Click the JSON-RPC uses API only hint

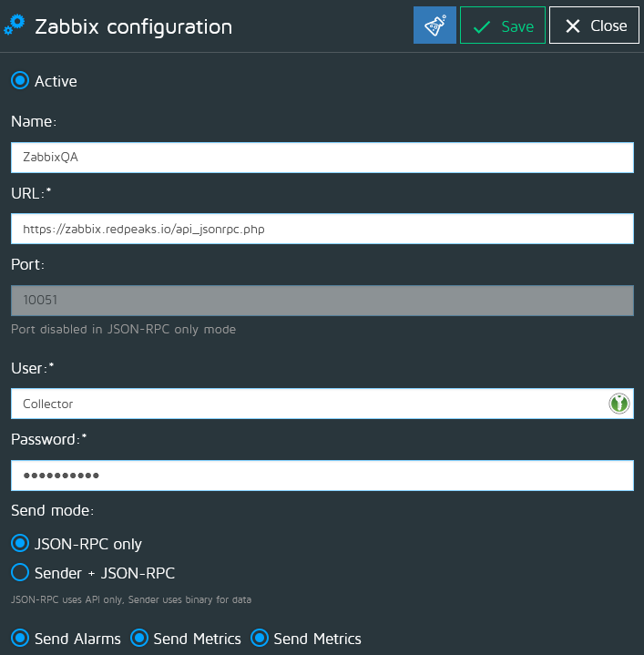pos(130,599)
